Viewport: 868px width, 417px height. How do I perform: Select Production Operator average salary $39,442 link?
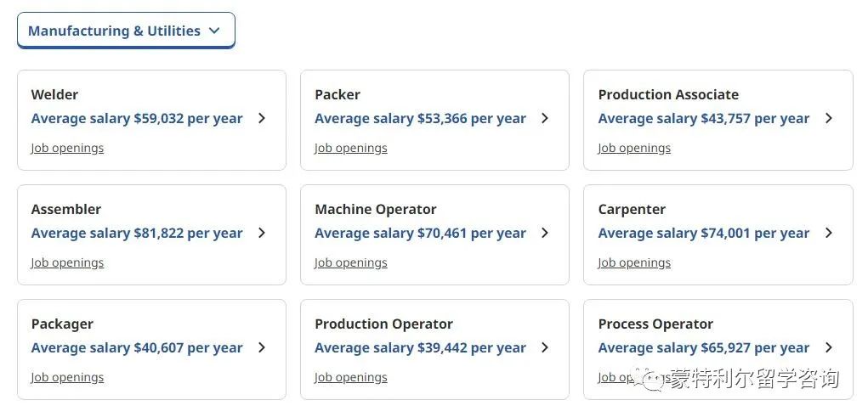click(420, 348)
